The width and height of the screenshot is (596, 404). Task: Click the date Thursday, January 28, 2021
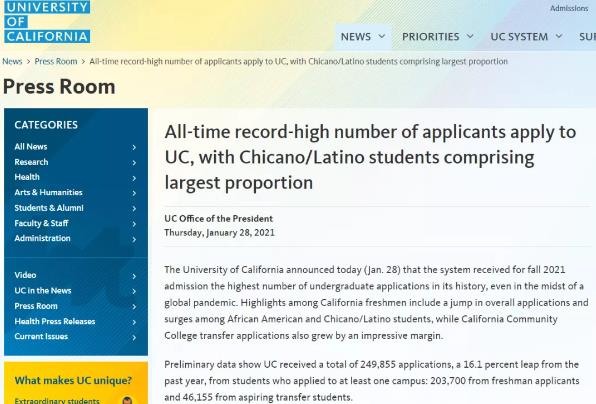pos(219,233)
